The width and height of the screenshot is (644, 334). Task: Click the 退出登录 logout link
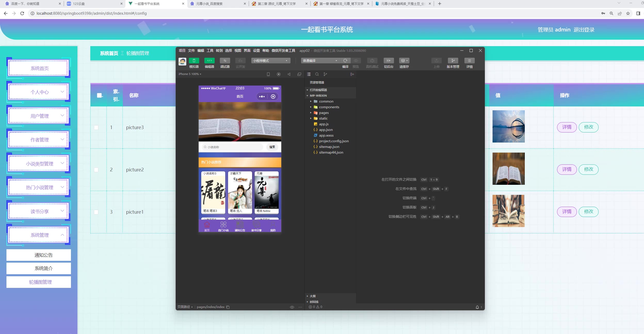point(584,30)
